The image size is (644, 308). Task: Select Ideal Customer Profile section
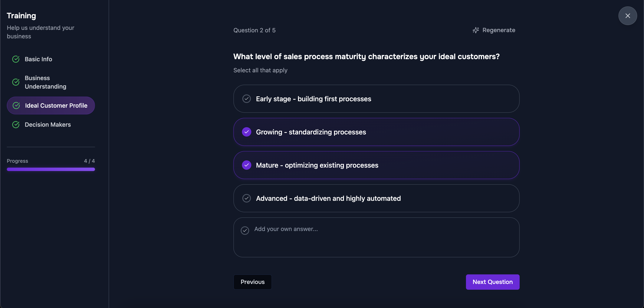pos(56,106)
